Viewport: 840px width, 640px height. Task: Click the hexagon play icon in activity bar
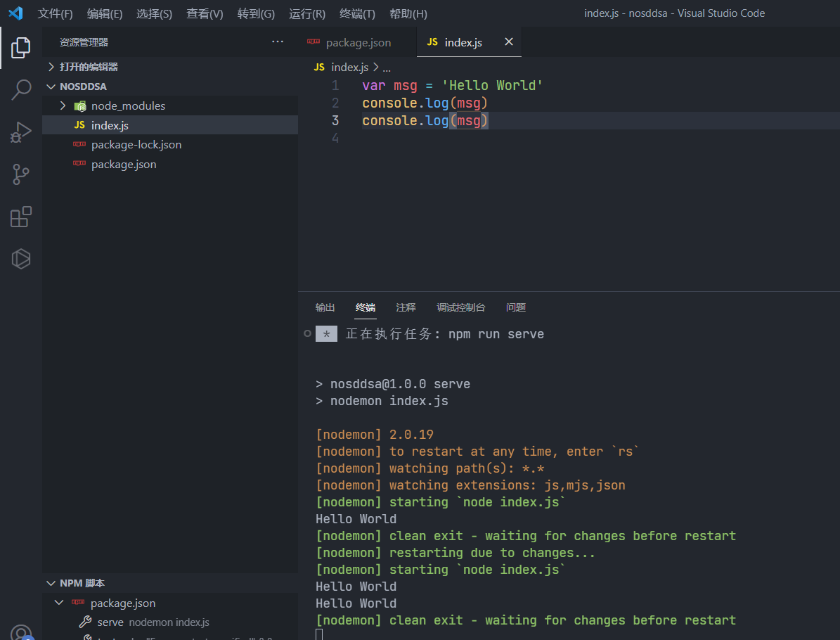21,259
